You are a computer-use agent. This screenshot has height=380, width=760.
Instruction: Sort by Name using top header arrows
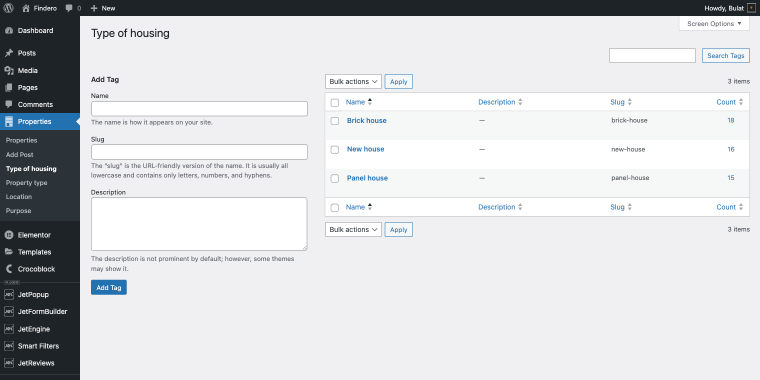point(370,102)
